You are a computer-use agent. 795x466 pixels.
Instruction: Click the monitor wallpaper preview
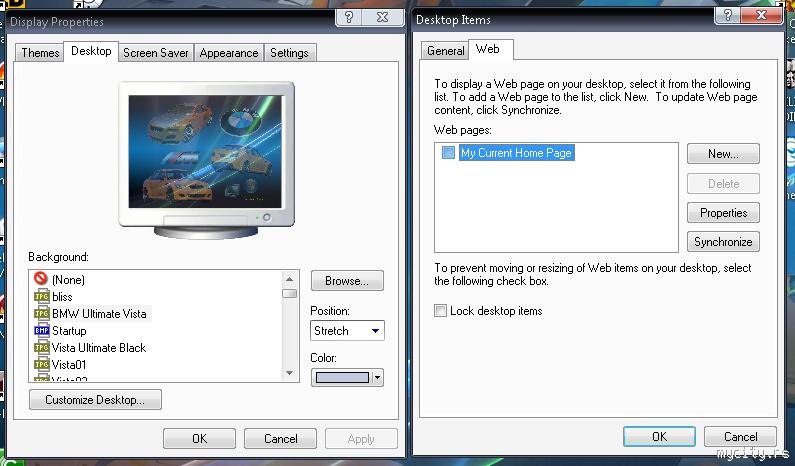tap(205, 151)
